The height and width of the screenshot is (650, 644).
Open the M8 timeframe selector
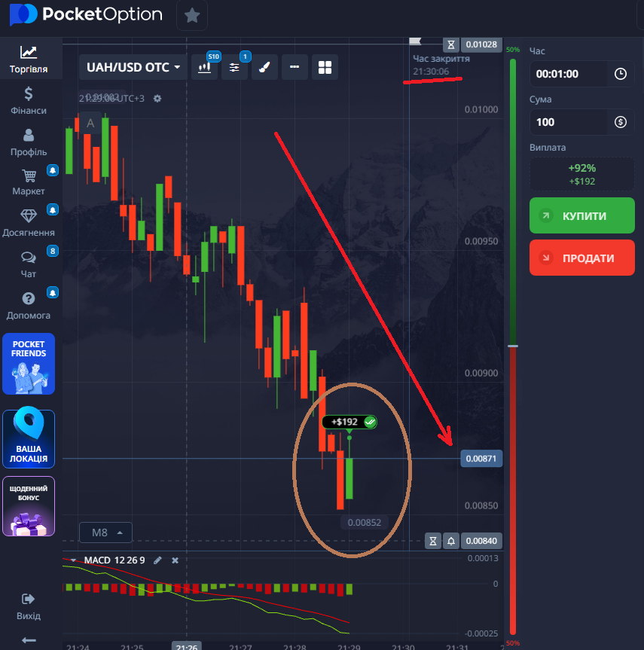pyautogui.click(x=105, y=533)
